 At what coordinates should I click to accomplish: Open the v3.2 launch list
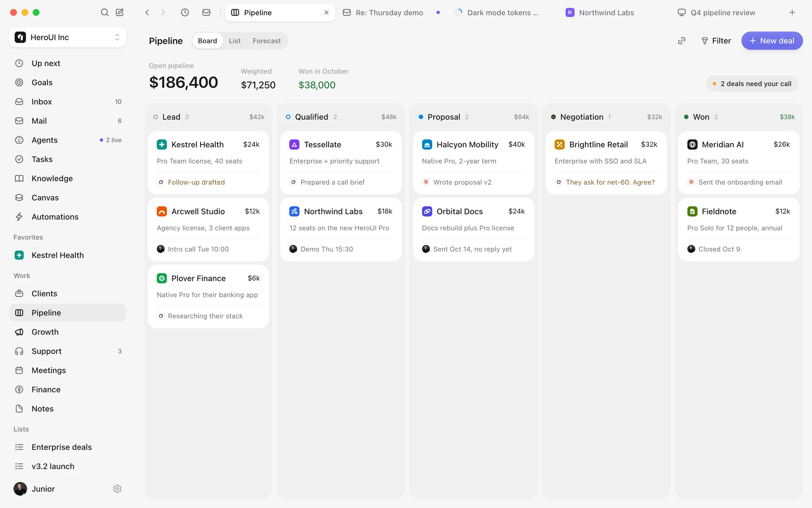[68, 466]
